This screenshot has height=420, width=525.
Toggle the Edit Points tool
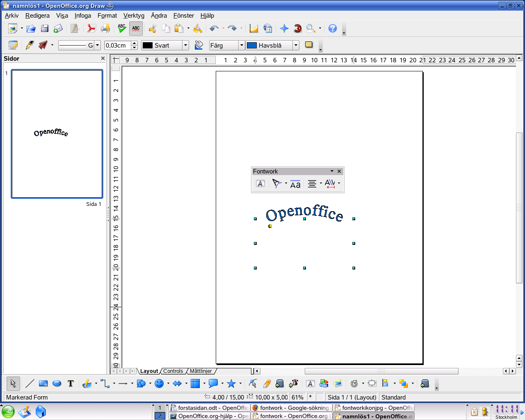coord(253,383)
